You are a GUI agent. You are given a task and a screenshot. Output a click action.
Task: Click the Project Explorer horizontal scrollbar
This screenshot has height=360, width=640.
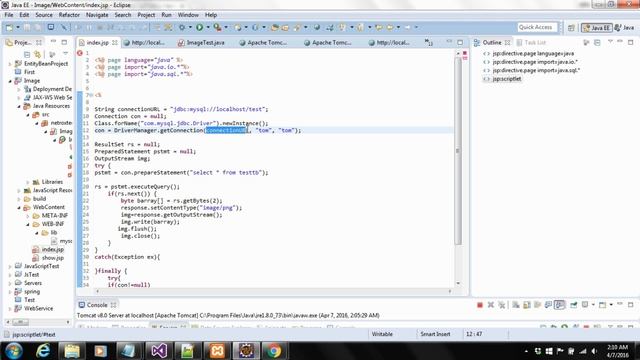pos(20,322)
